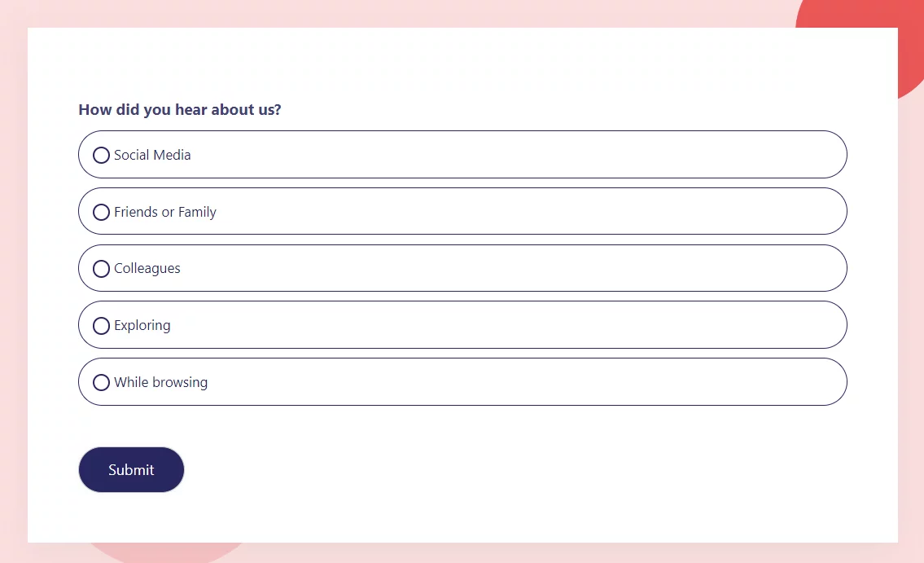This screenshot has height=563, width=924.
Task: Select the Friends or Family radio button
Action: (x=101, y=212)
